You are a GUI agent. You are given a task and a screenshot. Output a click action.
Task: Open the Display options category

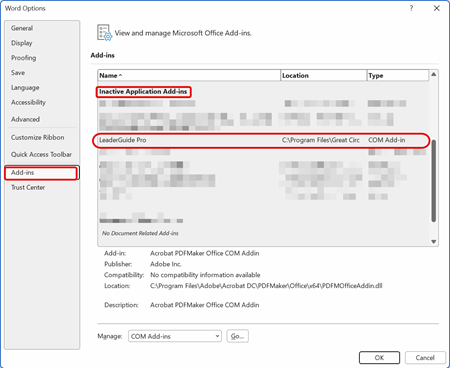22,43
